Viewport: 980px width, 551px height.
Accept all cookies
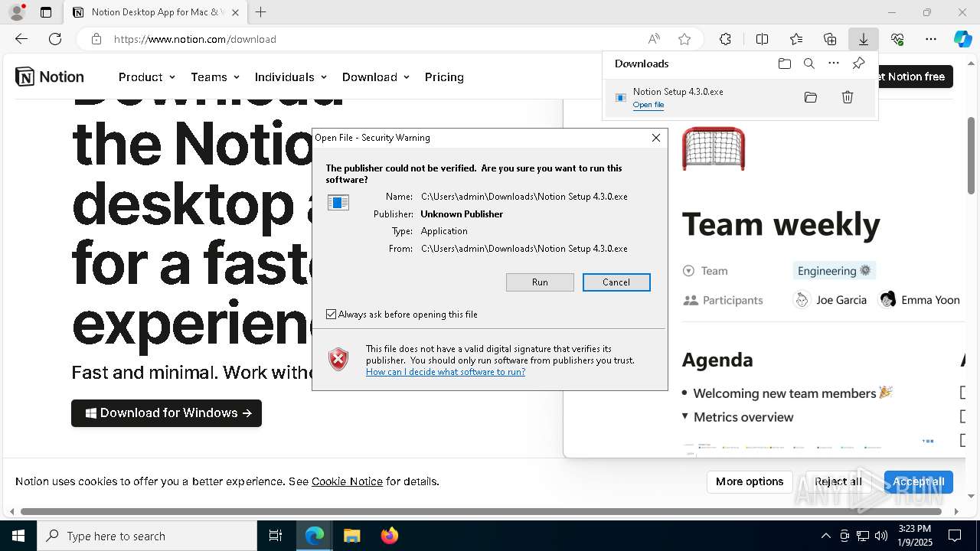click(x=919, y=481)
